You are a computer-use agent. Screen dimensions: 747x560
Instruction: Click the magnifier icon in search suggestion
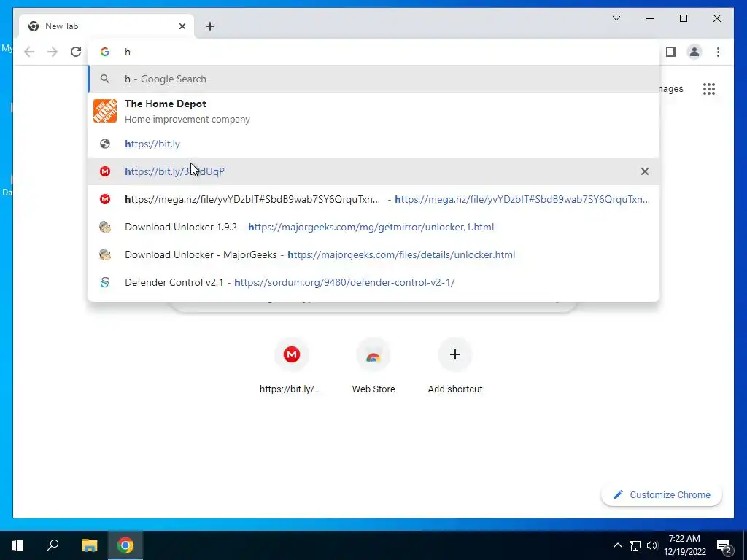click(x=105, y=79)
